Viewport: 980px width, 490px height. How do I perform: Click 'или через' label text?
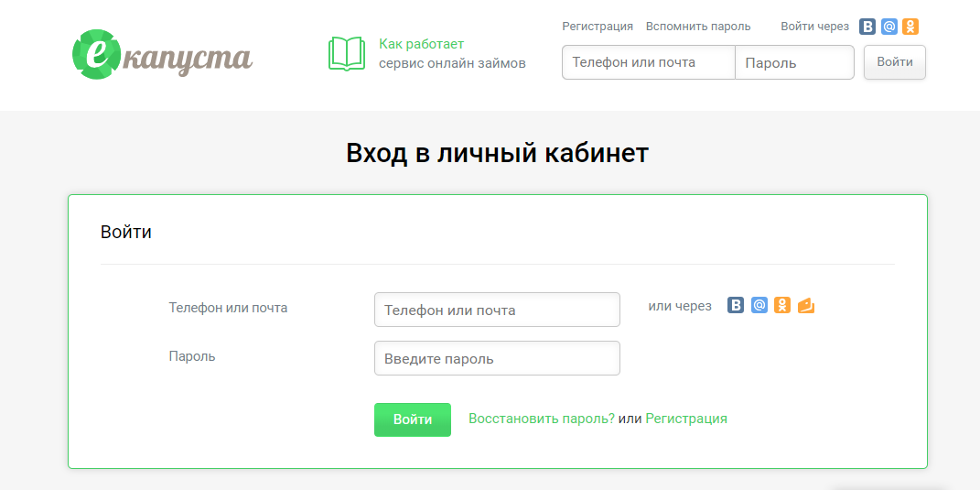tap(680, 306)
